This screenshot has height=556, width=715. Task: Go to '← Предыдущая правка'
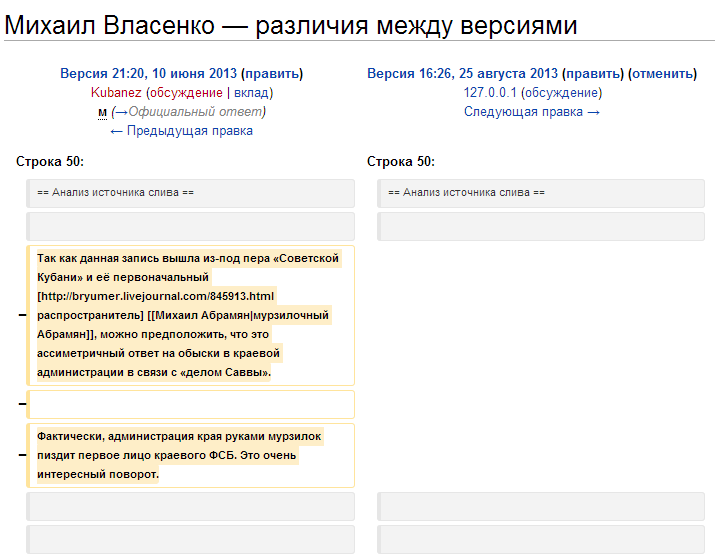coord(181,130)
